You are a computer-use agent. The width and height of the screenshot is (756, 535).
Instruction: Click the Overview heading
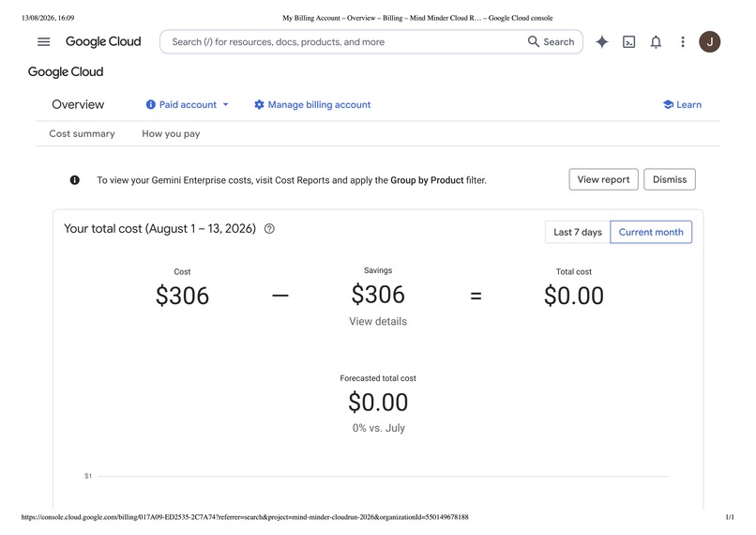[x=78, y=105]
